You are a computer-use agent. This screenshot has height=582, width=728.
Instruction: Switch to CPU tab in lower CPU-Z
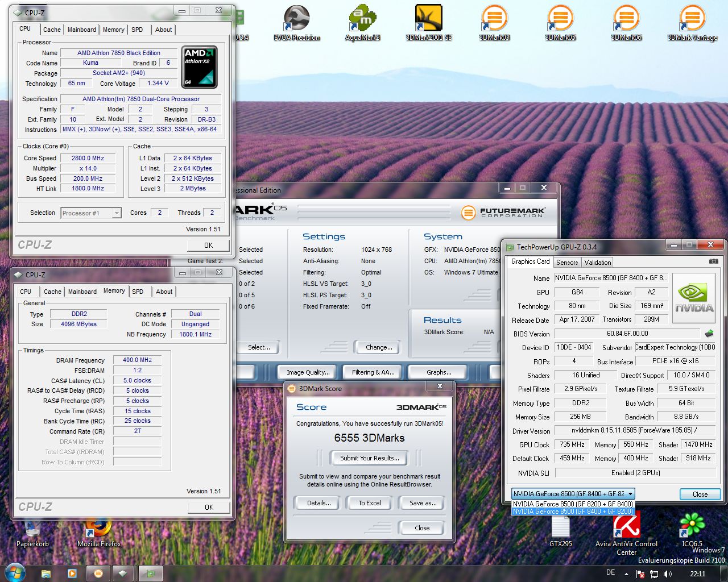[x=26, y=292]
